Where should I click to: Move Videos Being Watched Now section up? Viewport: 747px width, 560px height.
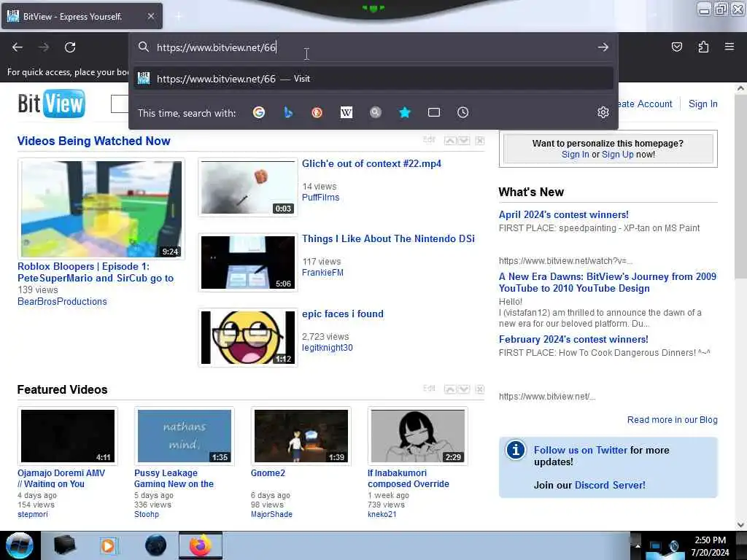[x=449, y=141]
